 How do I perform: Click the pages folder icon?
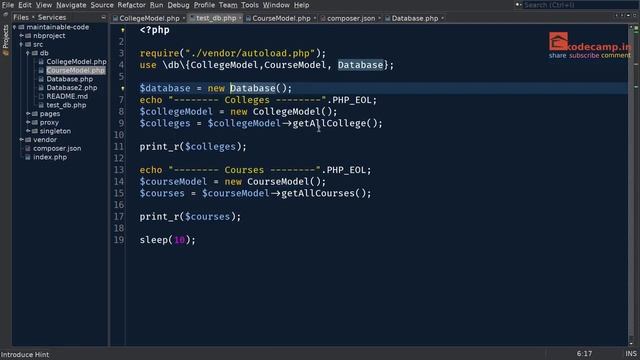(x=35, y=114)
